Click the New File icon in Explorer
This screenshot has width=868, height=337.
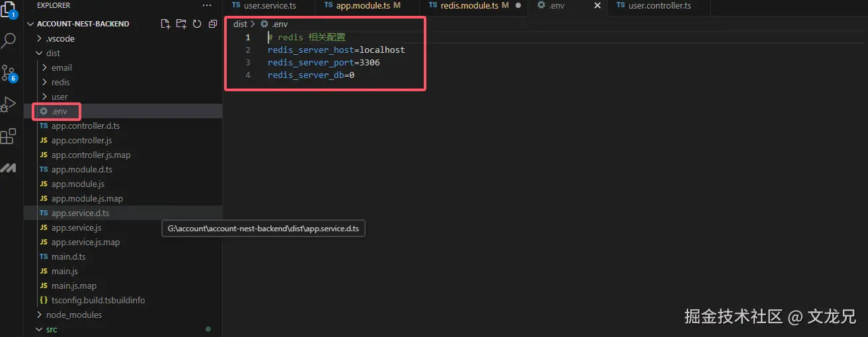(166, 24)
